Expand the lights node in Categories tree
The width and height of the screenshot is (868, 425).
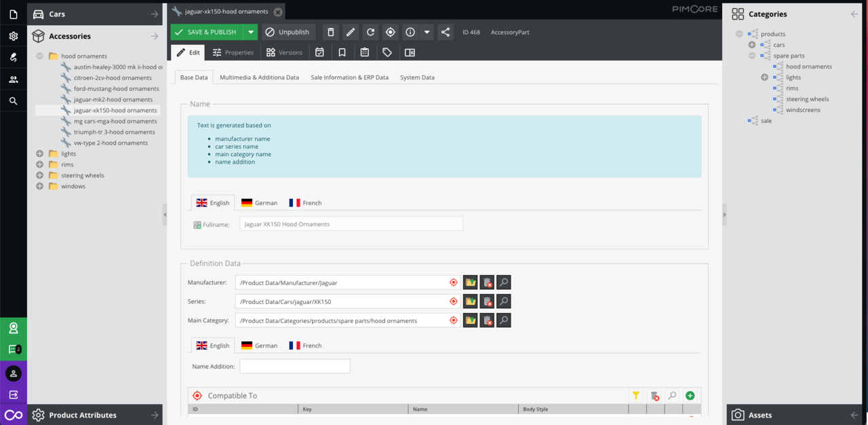click(x=765, y=77)
